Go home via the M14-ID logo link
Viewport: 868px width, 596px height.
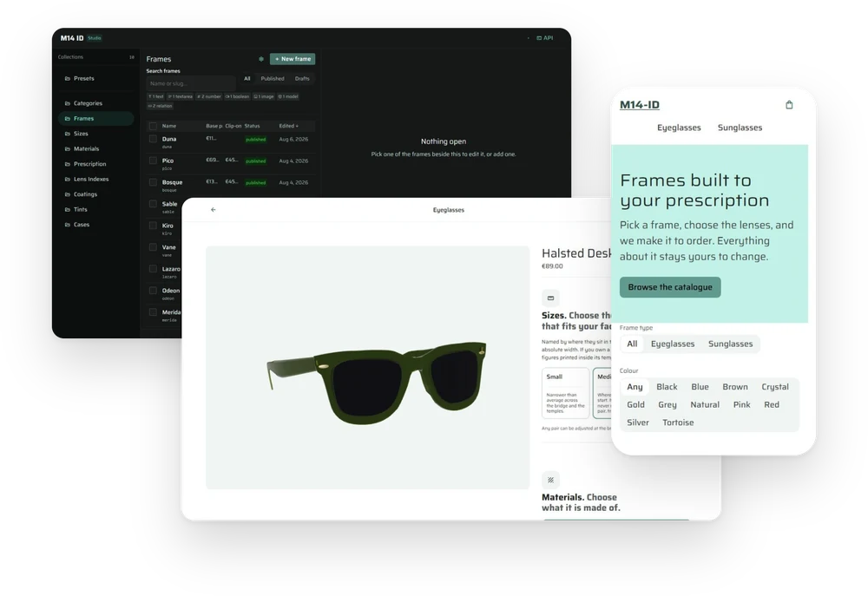(640, 105)
